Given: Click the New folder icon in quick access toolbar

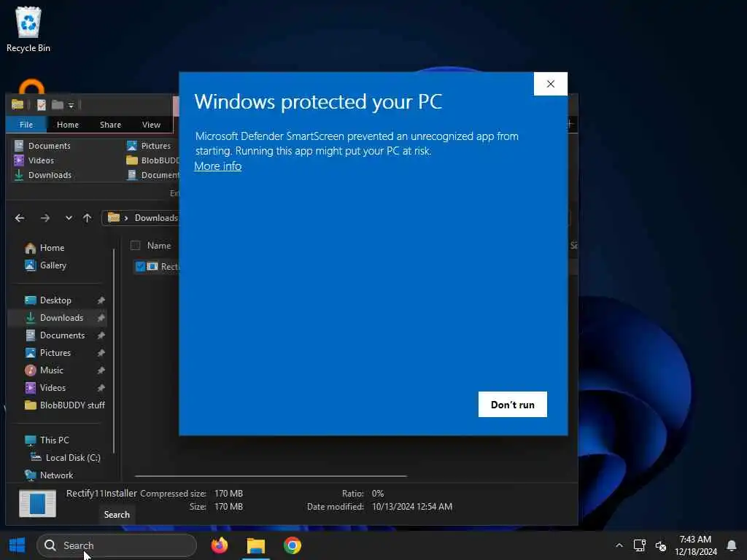Looking at the screenshot, I should point(57,105).
